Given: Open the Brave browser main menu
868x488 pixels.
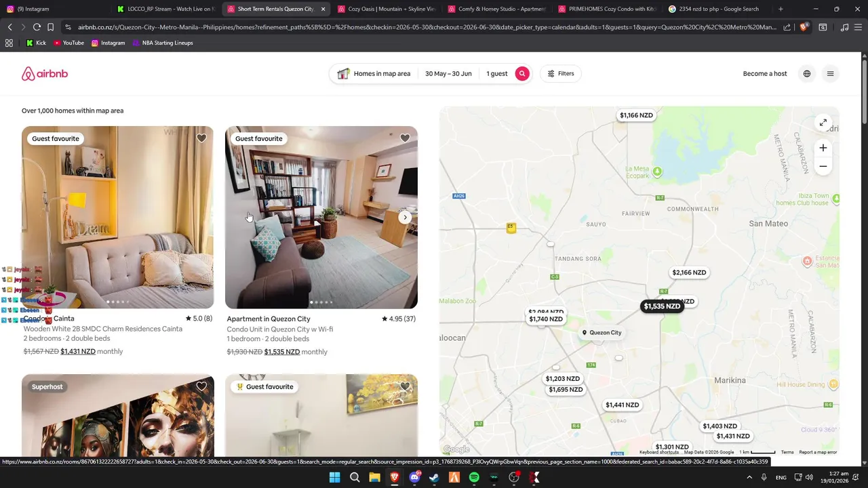Looking at the screenshot, I should click(859, 27).
